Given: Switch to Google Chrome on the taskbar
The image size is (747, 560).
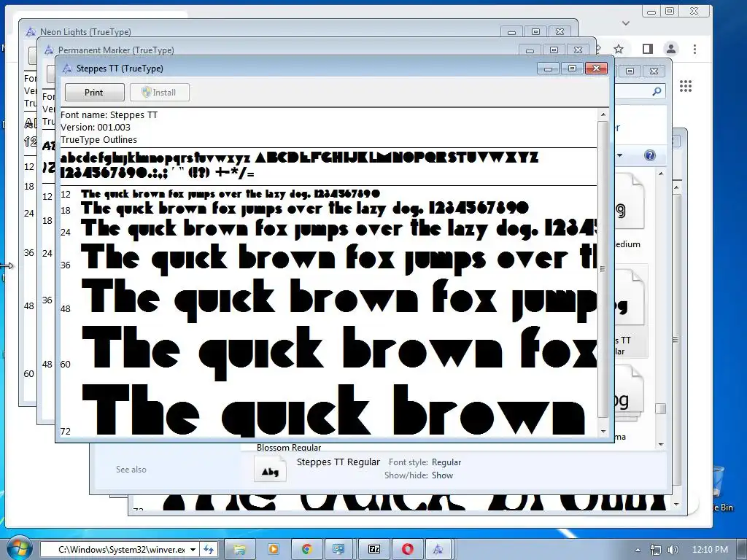Looking at the screenshot, I should click(x=307, y=550).
